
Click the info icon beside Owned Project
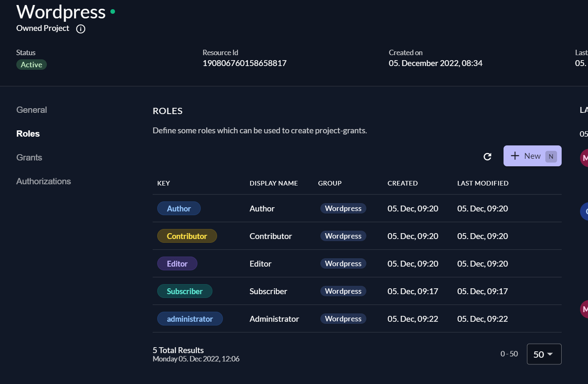(81, 29)
